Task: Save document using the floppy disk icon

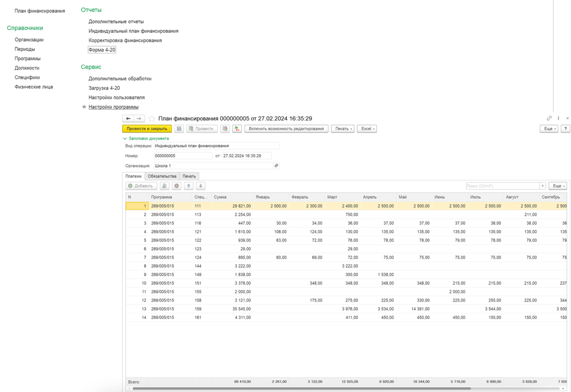Action: pos(179,129)
